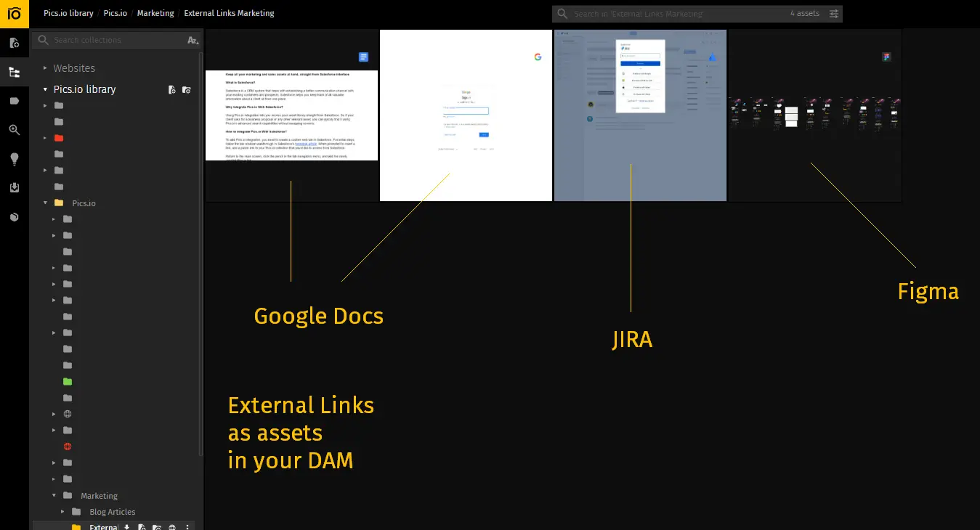Open the Jira asset thumbnail

[x=640, y=115]
